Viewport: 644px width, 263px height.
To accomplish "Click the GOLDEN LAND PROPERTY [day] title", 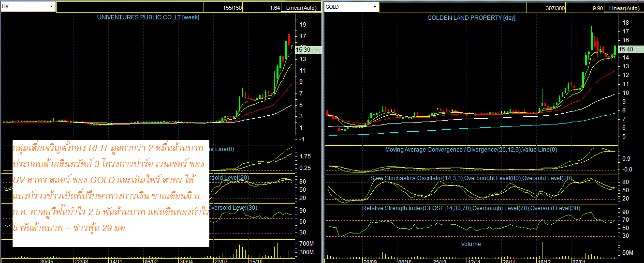I will tap(471, 18).
